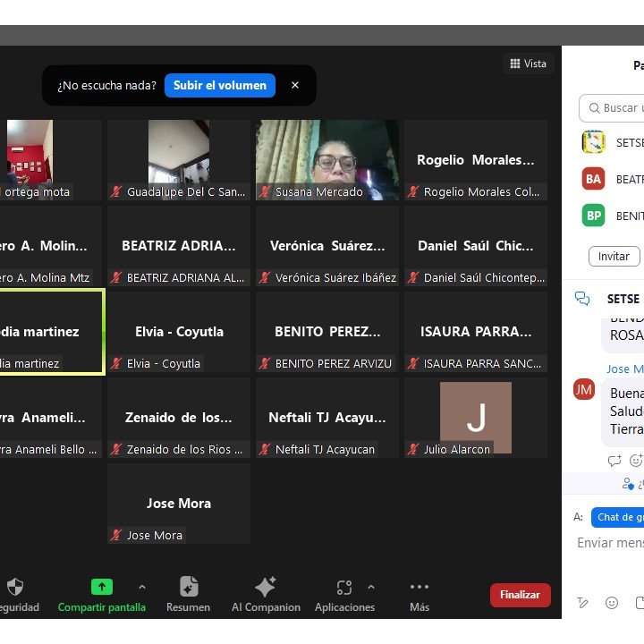Screen dimensions: 644x644
Task: Click the Subir el volumen button
Action: (220, 86)
